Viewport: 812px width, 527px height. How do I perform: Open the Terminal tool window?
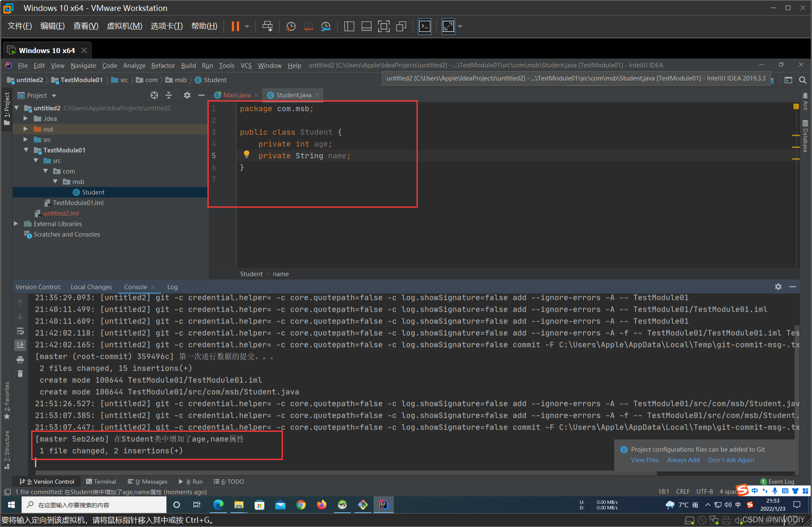coord(101,482)
